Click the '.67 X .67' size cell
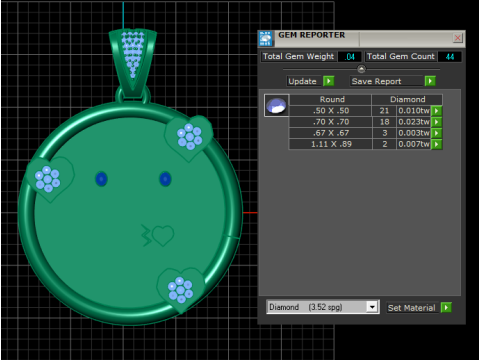 tap(331, 133)
